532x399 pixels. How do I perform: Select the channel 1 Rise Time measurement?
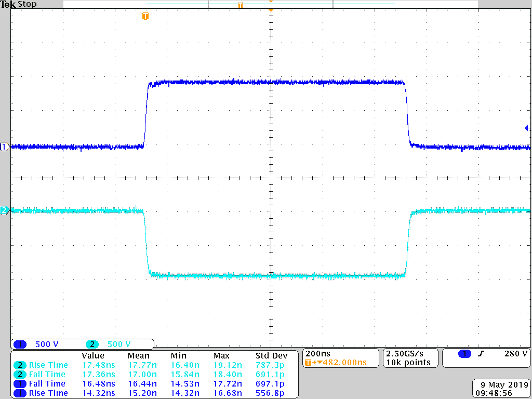(x=48, y=393)
